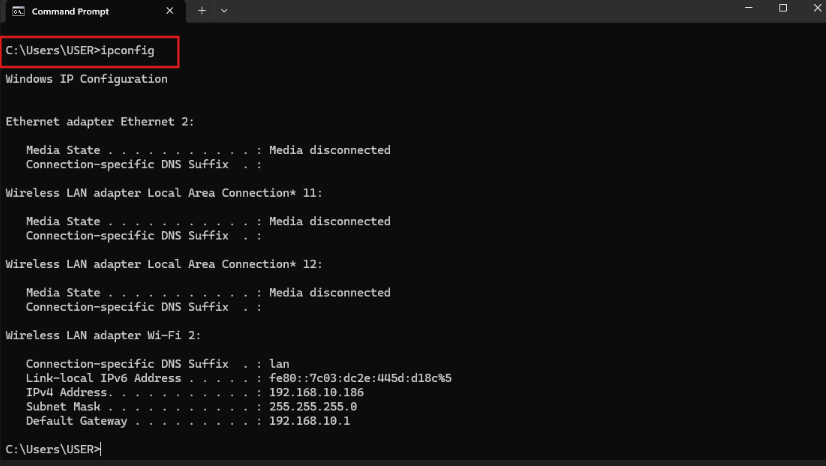Click the Windows IP Configuration heading
Image resolution: width=826 pixels, height=466 pixels.
coord(86,79)
